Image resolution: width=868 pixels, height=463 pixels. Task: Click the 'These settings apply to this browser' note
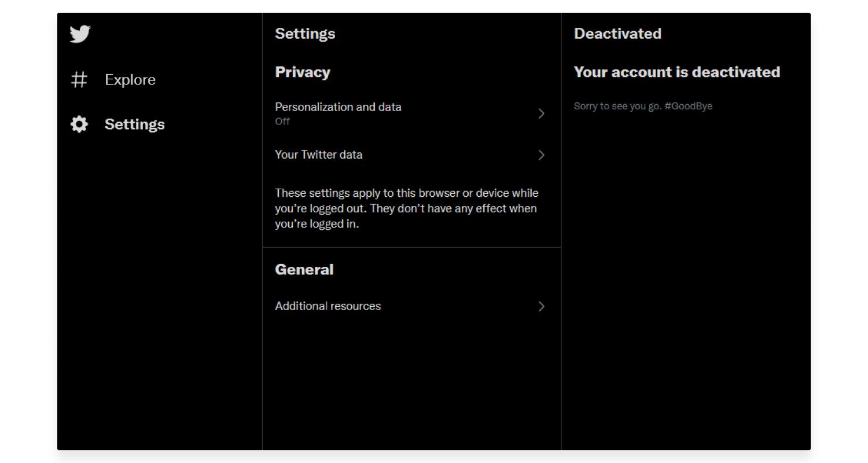[x=406, y=208]
